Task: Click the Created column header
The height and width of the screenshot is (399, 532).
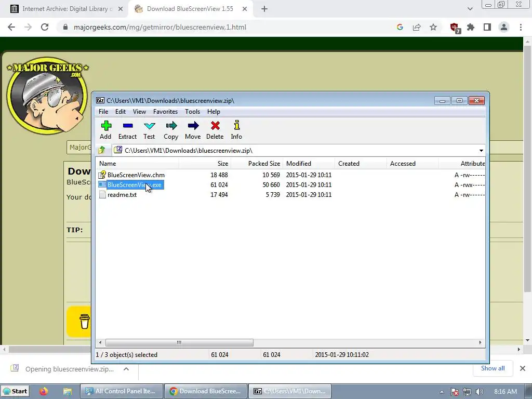Action: [x=361, y=164]
